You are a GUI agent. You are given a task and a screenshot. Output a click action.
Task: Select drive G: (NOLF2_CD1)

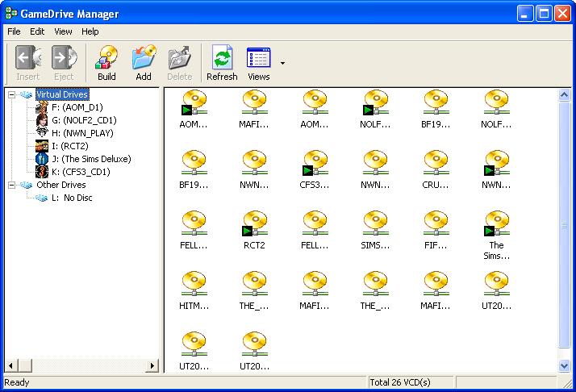[x=84, y=120]
